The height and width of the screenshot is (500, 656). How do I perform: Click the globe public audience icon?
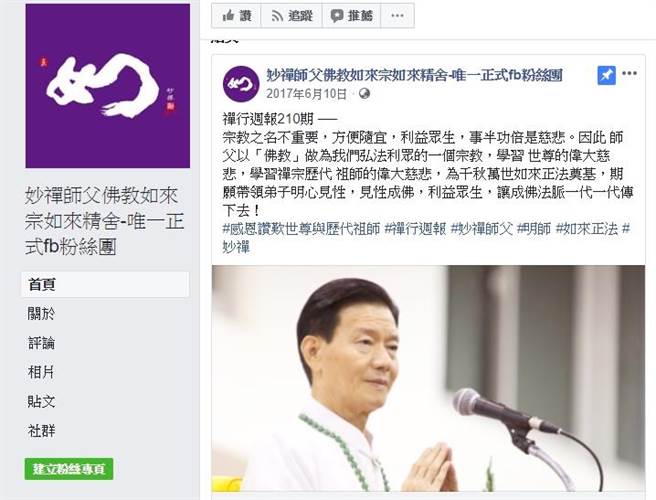coord(364,94)
